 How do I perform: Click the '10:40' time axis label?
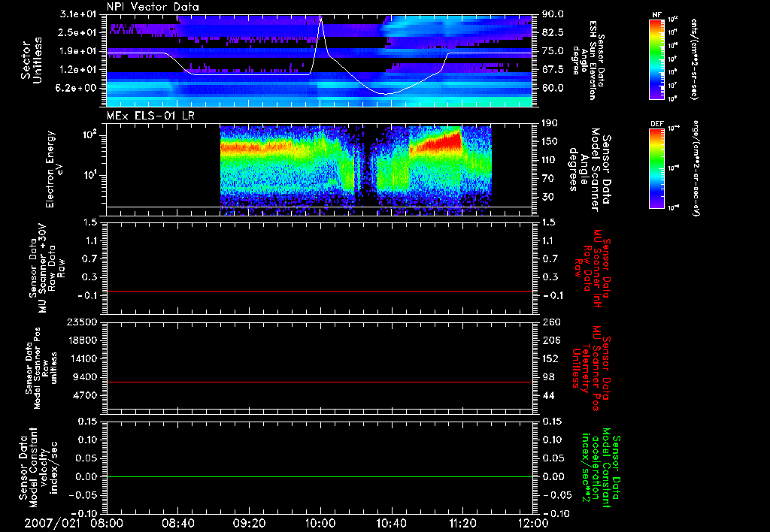391,523
